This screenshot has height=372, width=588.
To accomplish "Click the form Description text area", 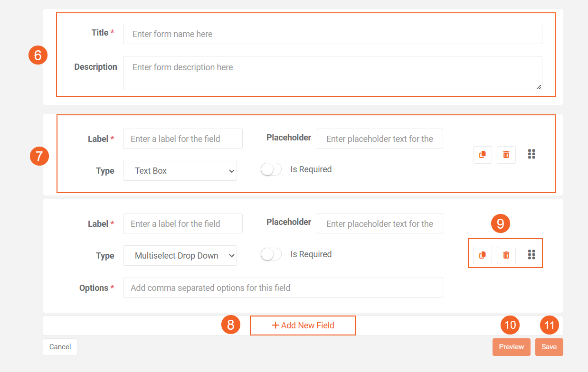I will (332, 72).
